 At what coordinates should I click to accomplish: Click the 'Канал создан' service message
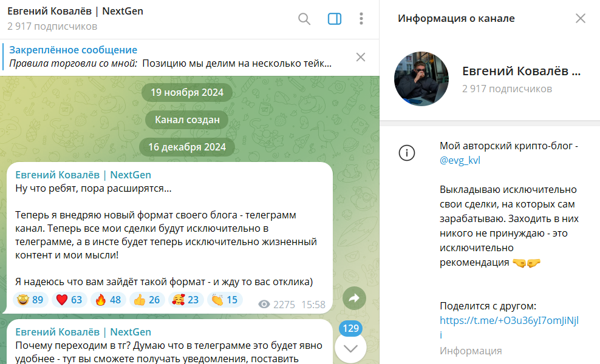(187, 120)
